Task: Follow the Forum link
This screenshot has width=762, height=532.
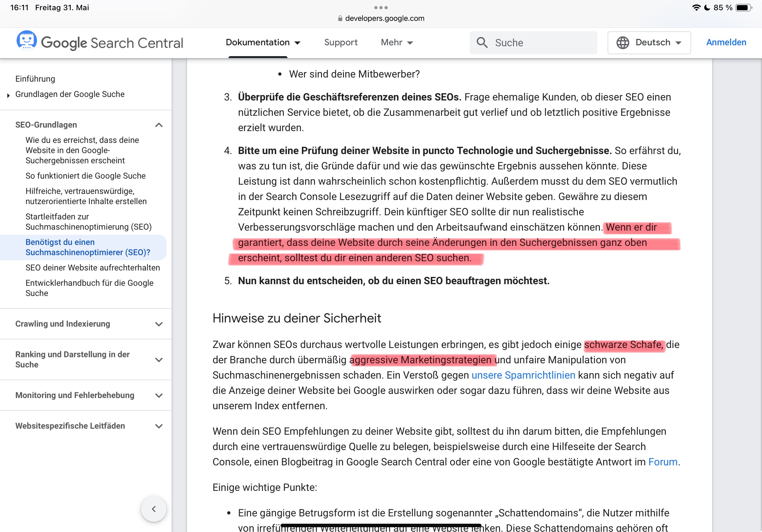Action: point(662,462)
